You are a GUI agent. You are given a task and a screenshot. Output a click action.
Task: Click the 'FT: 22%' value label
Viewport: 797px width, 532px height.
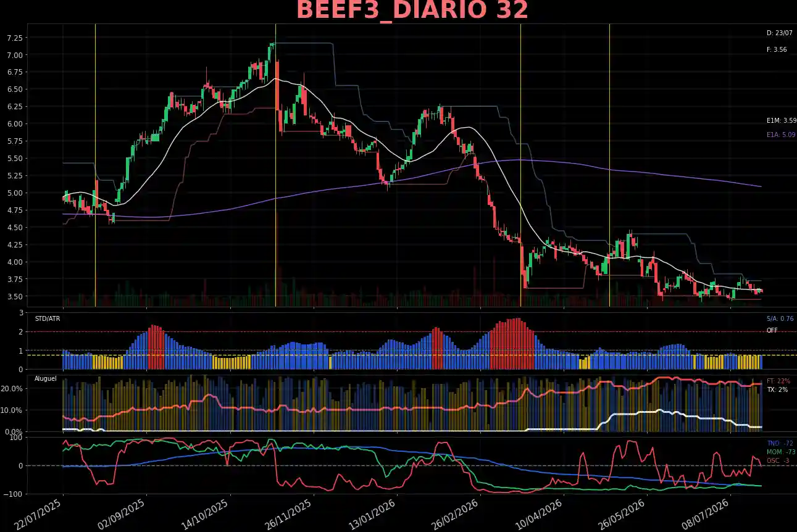[778, 381]
